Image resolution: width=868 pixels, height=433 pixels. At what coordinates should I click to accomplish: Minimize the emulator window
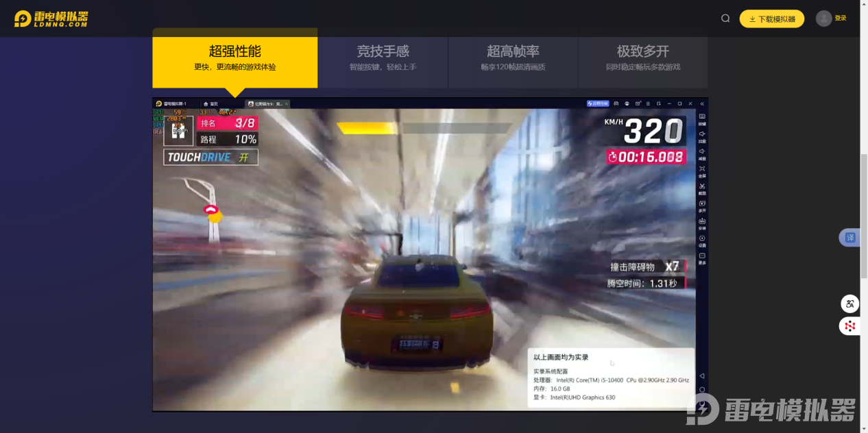click(x=669, y=103)
